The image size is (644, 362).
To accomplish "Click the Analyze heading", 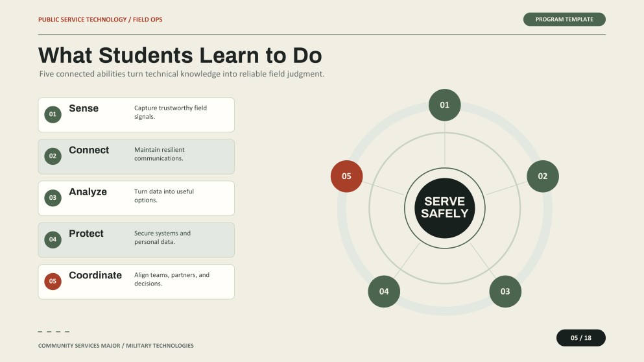I will point(88,192).
